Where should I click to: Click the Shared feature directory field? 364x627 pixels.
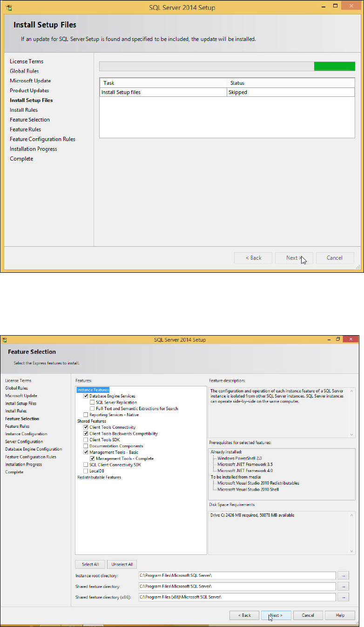(237, 587)
